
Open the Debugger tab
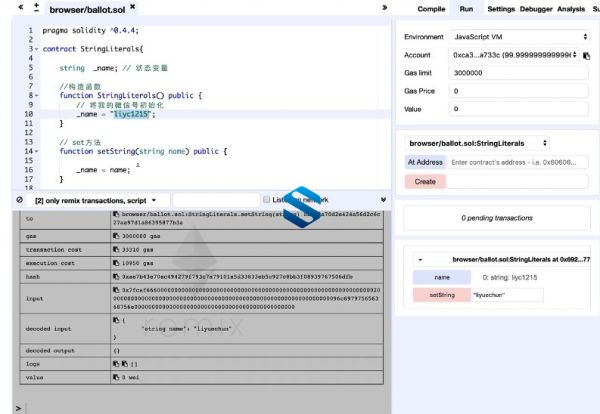coord(536,9)
